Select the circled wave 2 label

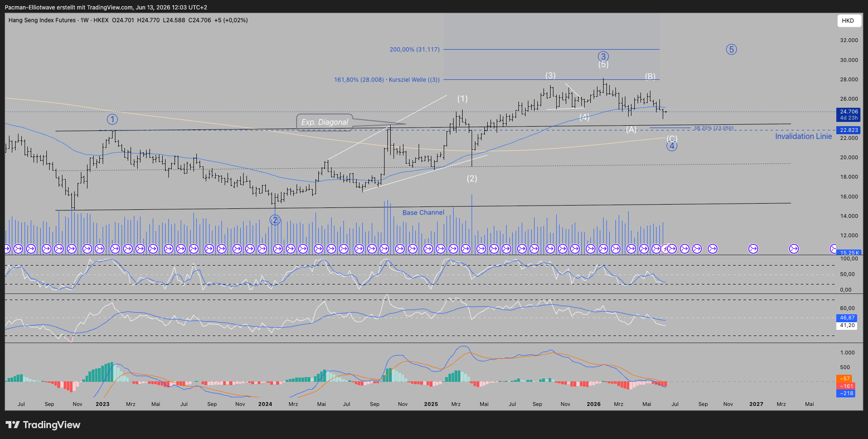point(275,220)
